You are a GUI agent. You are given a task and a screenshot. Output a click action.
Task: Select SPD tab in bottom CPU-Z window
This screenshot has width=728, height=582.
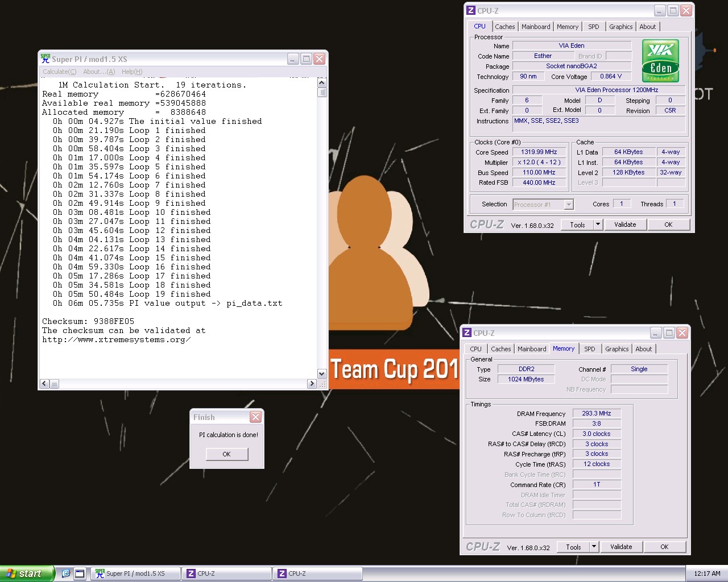[590, 349]
